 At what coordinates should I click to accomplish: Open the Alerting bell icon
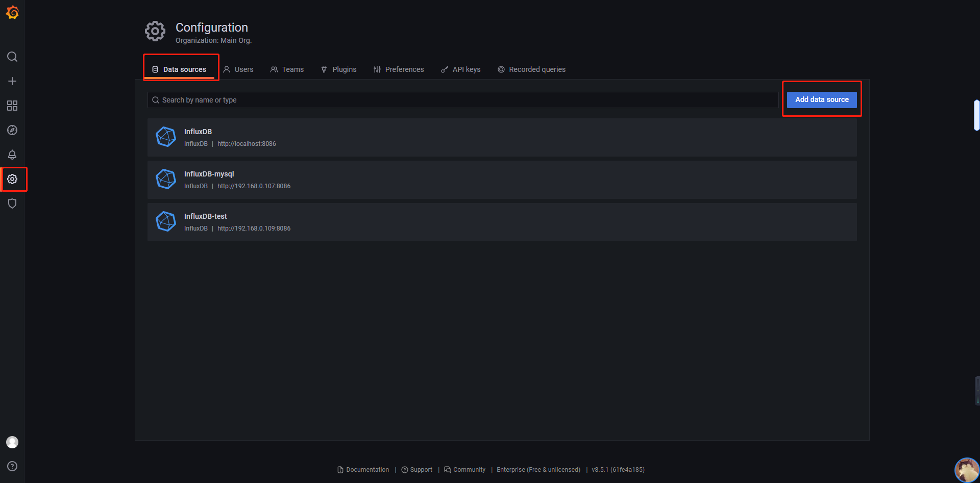12,155
